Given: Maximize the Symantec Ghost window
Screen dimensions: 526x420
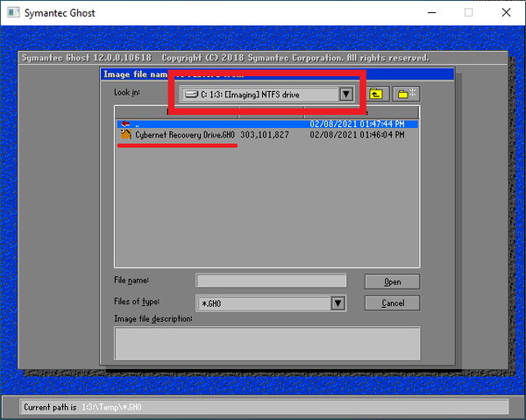Looking at the screenshot, I should point(468,12).
